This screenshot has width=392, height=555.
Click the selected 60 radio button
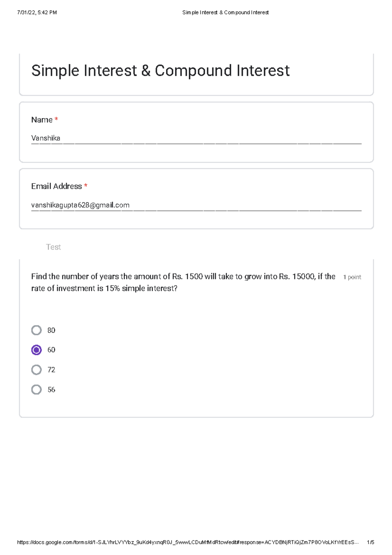37,350
